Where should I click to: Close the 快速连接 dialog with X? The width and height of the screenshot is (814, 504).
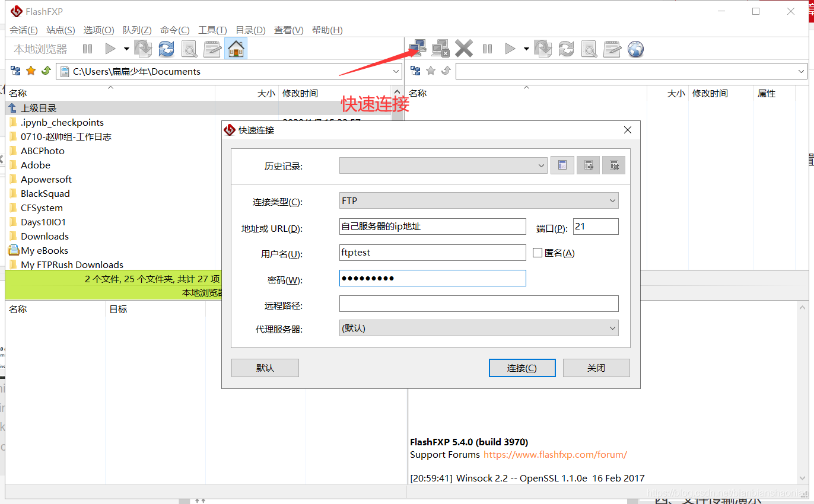(628, 130)
